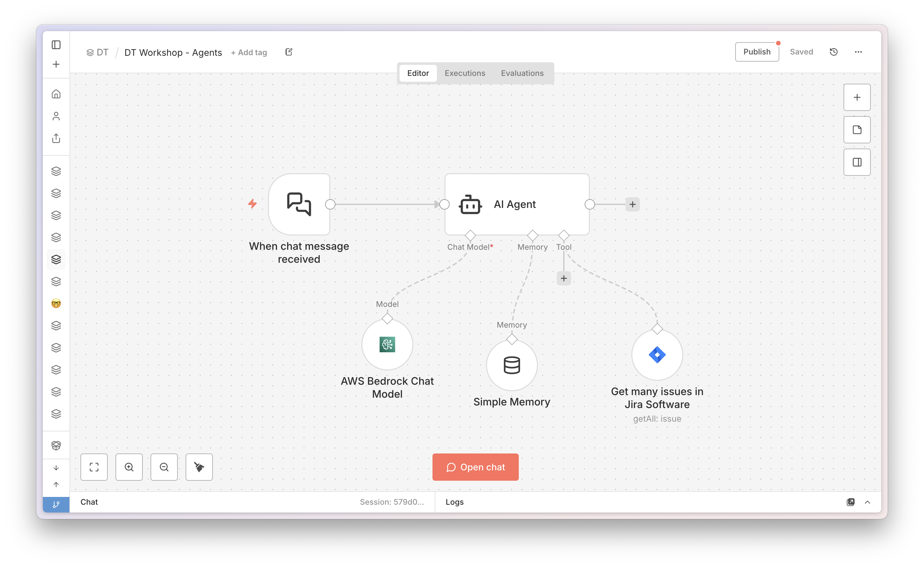The image size is (924, 567).
Task: Click the chat trigger node icon
Action: click(299, 204)
